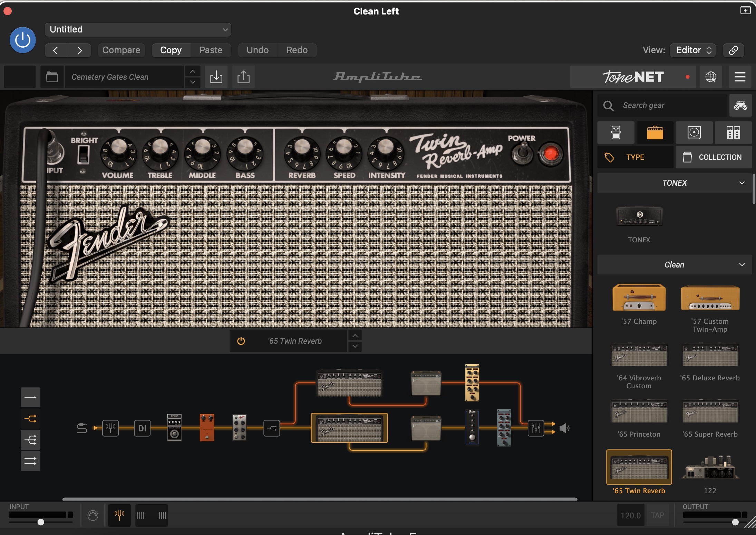Select the rack effects gear category

coord(733,133)
